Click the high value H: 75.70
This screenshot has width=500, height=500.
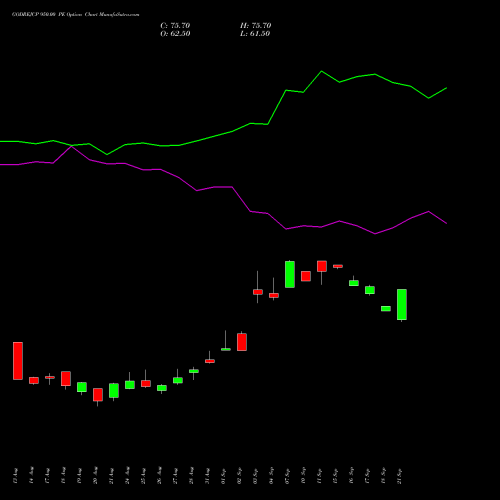[255, 26]
